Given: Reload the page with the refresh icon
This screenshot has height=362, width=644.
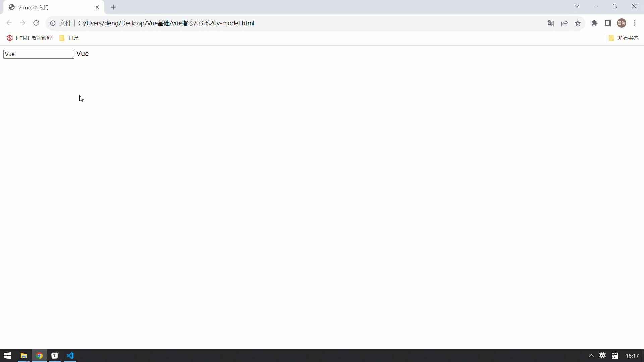Looking at the screenshot, I should (36, 23).
